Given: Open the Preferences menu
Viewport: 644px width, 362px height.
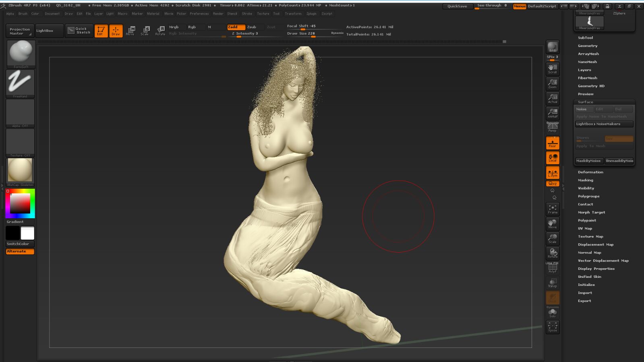Looking at the screenshot, I should [199, 14].
